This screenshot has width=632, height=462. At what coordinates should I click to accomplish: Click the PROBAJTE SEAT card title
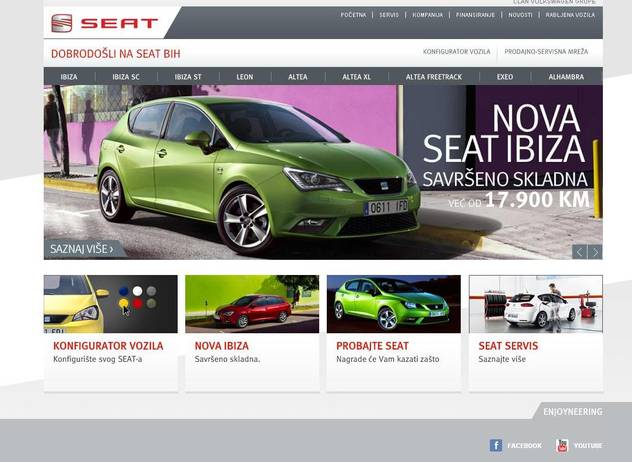[x=372, y=346]
